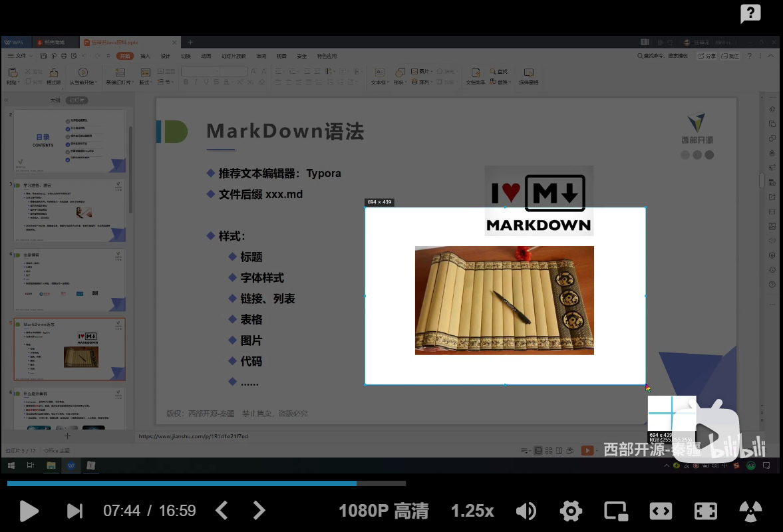Viewport: 783px width, 532px height.
Task: Add a new WPS document tab
Action: pos(190,43)
